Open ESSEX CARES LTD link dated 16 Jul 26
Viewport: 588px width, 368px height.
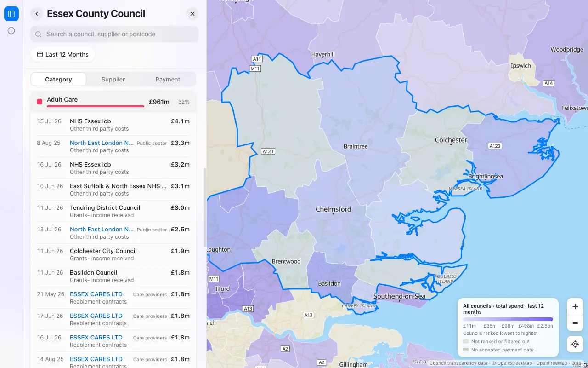(x=96, y=337)
